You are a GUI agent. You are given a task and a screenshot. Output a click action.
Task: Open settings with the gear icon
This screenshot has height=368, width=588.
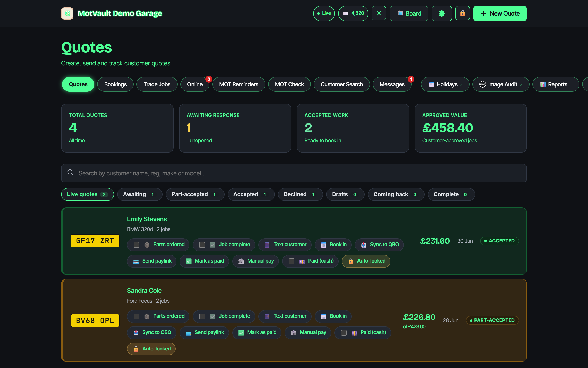pos(441,13)
